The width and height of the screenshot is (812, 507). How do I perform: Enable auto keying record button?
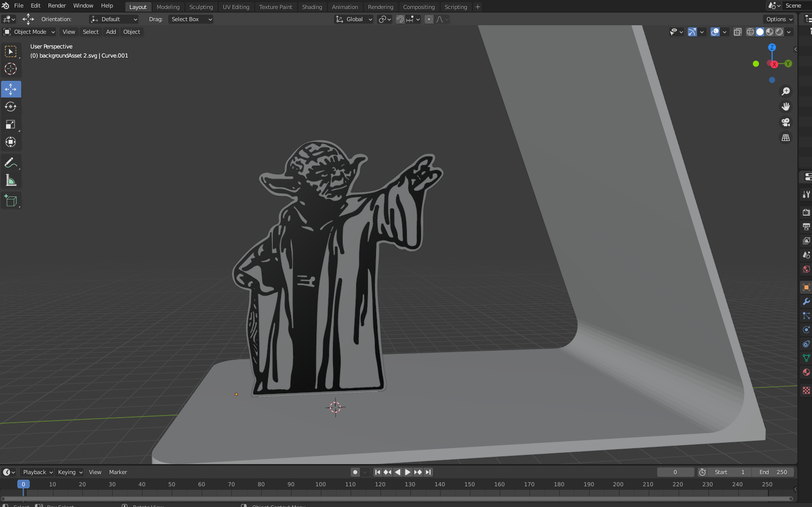click(355, 472)
